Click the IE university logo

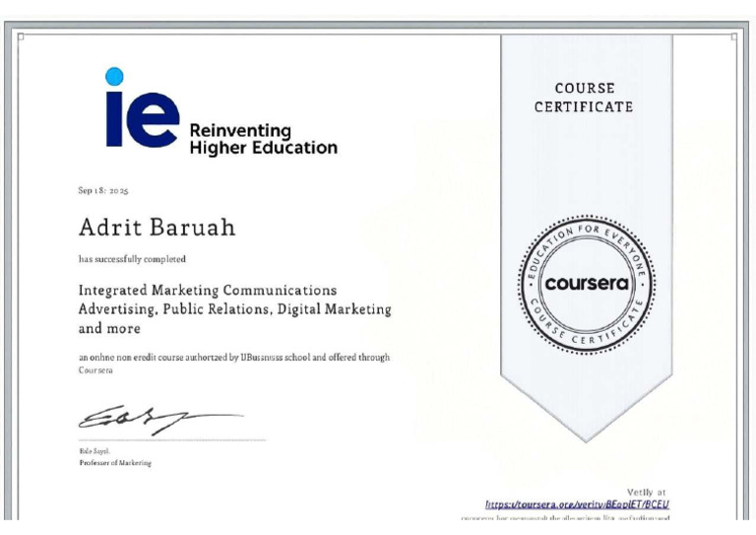point(143,107)
